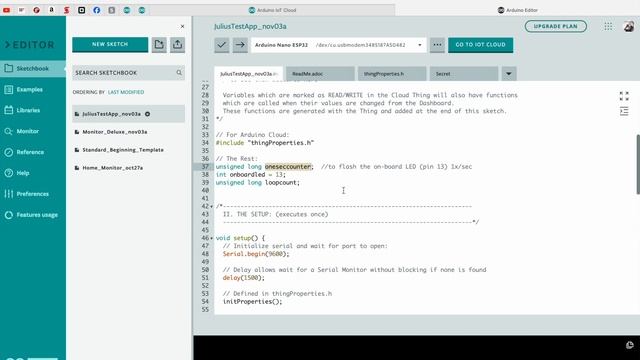The width and height of the screenshot is (640, 360).
Task: Switch to the ReadMe.adoc tab
Action: pos(320,74)
